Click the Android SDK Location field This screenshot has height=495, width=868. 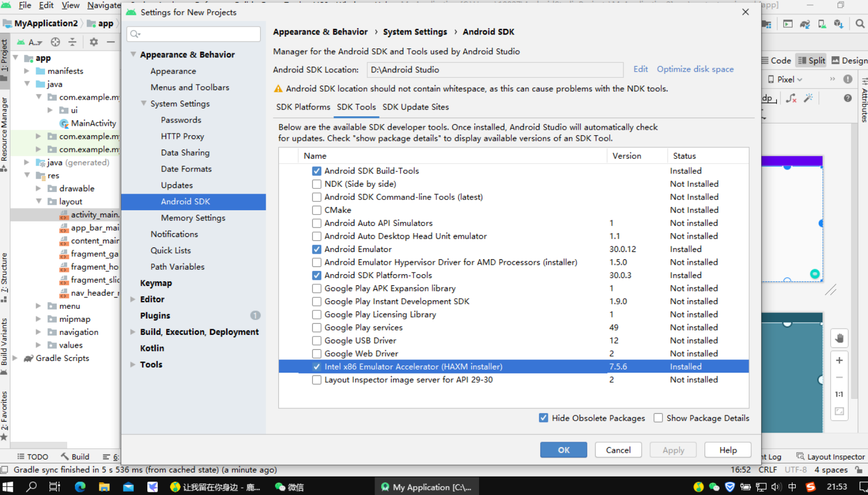[x=495, y=70]
